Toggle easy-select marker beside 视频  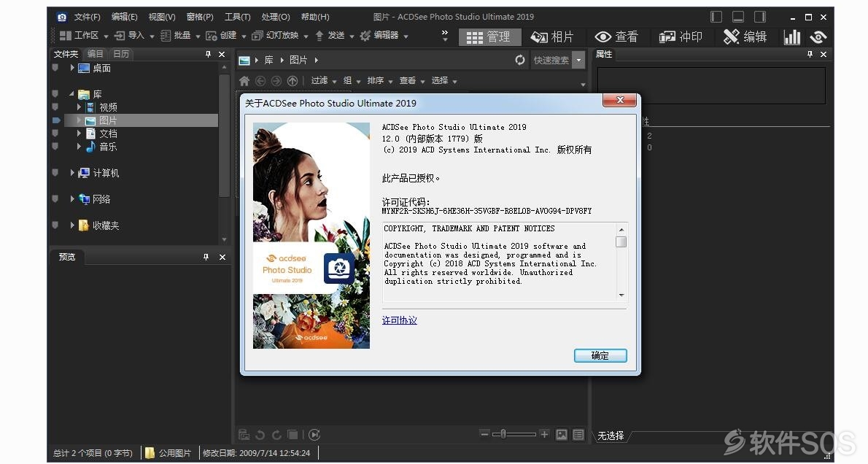[x=55, y=107]
